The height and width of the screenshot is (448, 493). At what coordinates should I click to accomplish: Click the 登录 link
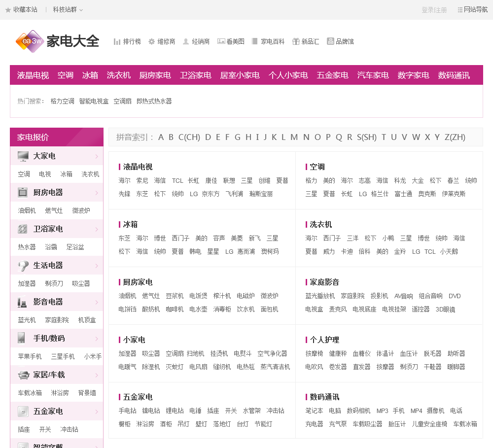point(427,10)
